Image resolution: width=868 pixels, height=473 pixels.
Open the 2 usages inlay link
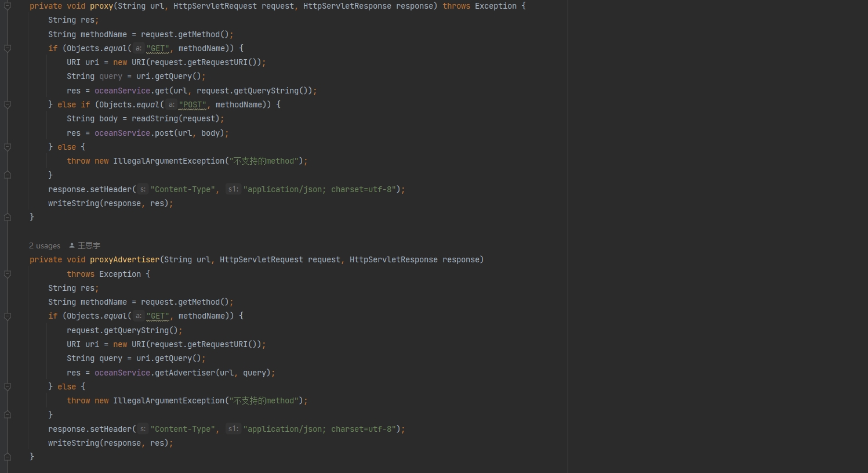45,245
